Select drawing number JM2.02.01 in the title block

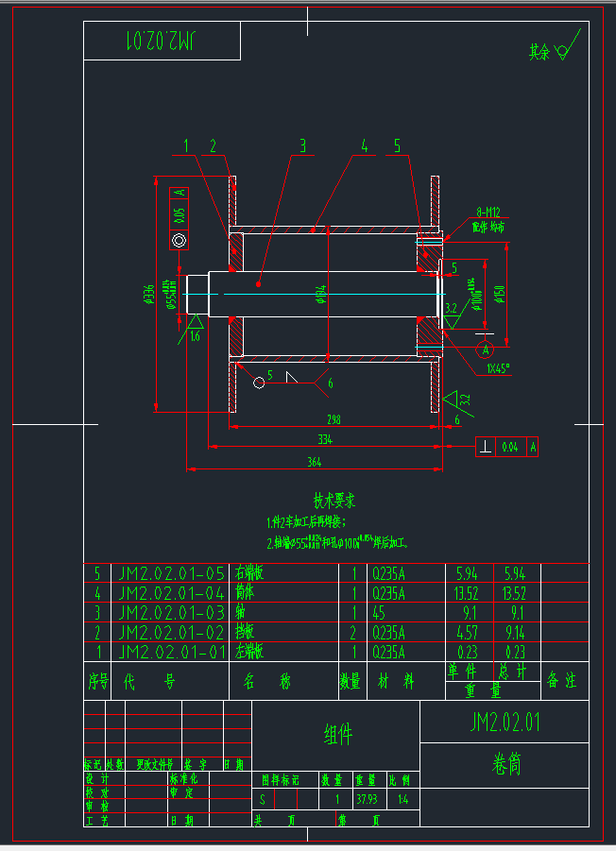505,723
